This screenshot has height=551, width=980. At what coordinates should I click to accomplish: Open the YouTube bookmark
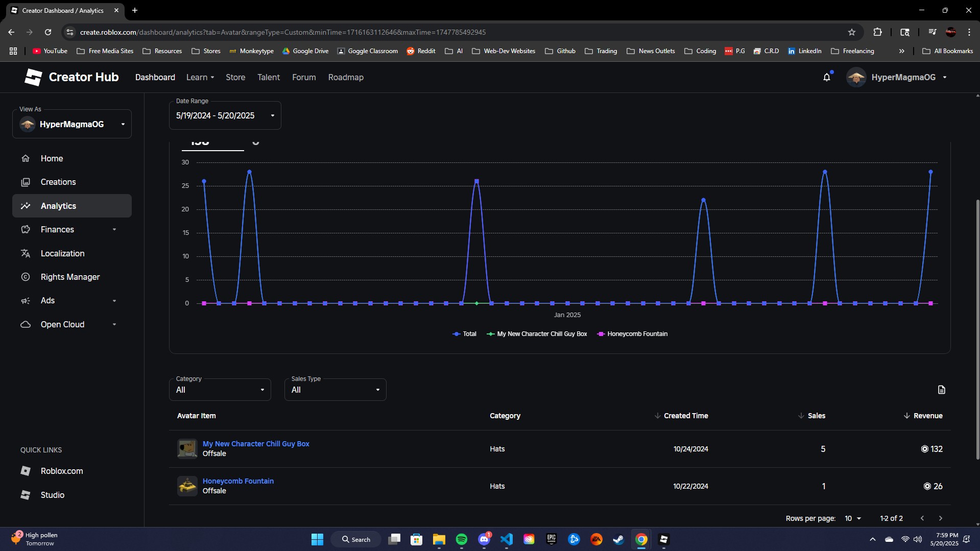point(50,51)
